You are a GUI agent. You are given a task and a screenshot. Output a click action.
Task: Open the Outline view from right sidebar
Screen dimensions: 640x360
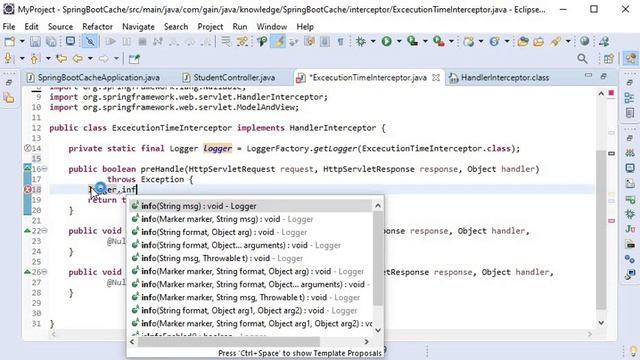click(630, 98)
